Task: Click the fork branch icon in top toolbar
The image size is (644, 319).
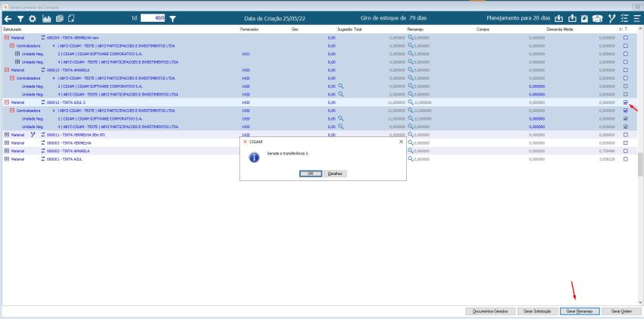Action: pyautogui.click(x=612, y=18)
